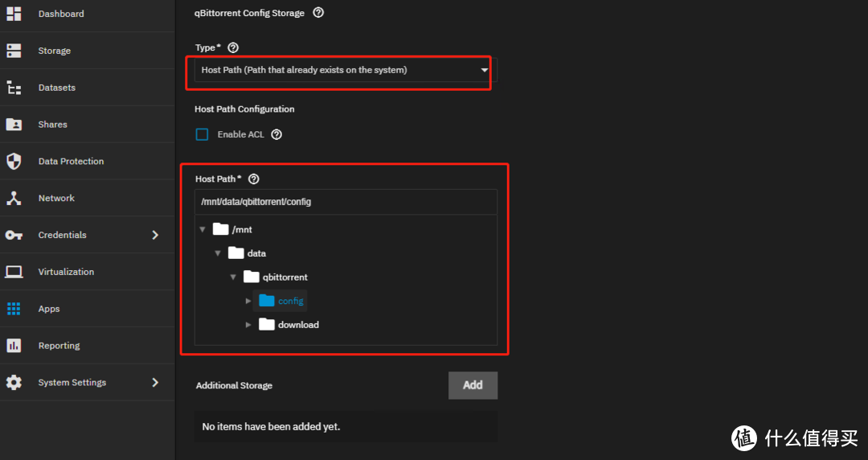The height and width of the screenshot is (460, 868).
Task: Click the Reporting chart icon
Action: tap(14, 346)
